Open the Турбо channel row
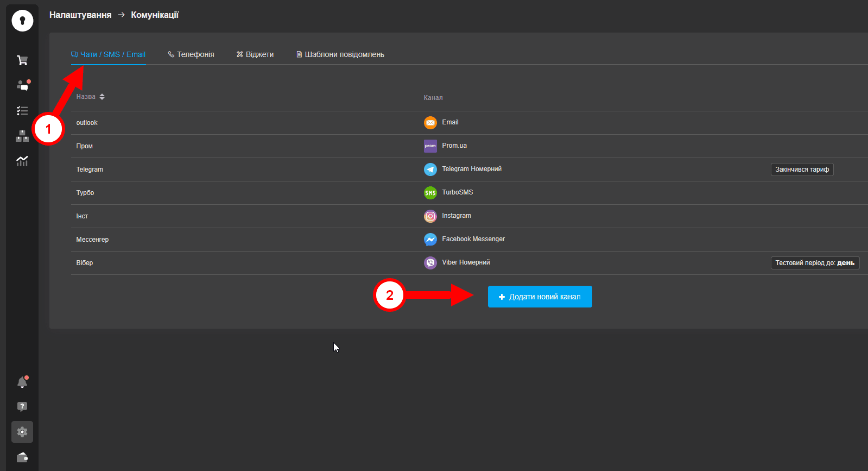868x471 pixels. 469,193
